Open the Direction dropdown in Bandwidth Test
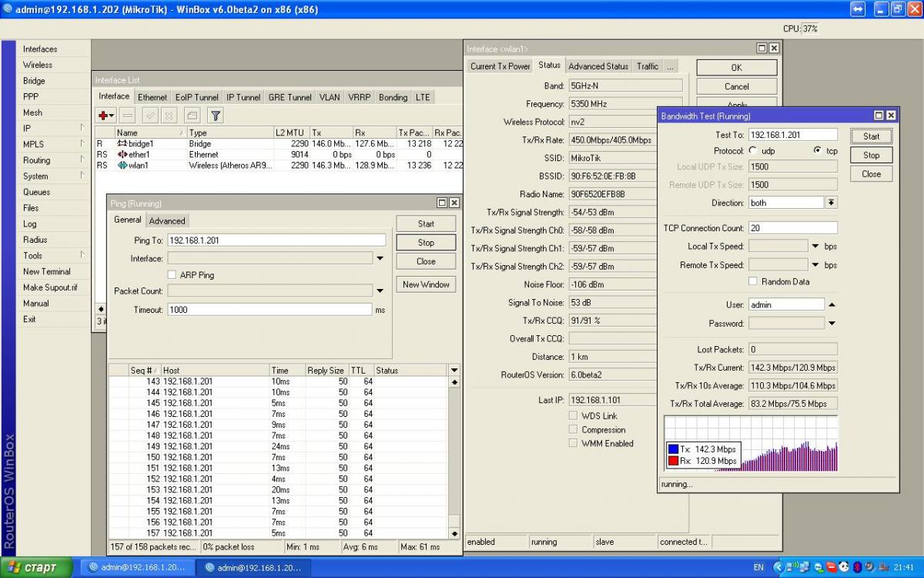Screen dimensions: 924x578 (831, 203)
